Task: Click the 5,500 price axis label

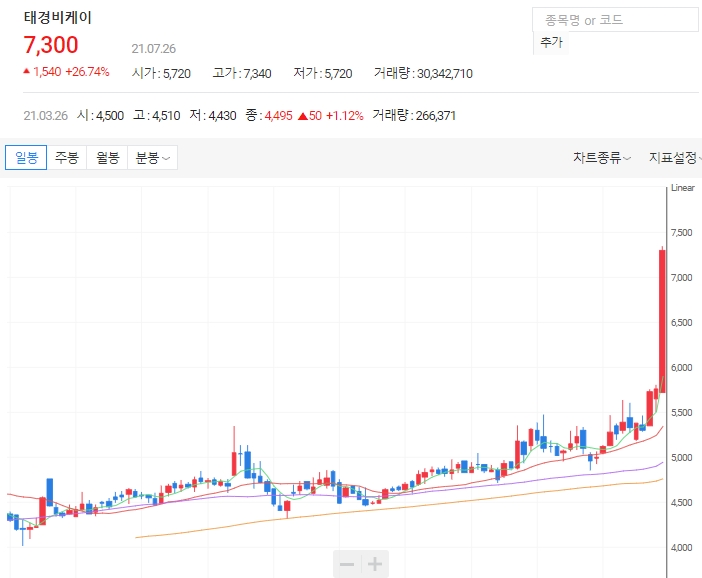Action: 681,413
